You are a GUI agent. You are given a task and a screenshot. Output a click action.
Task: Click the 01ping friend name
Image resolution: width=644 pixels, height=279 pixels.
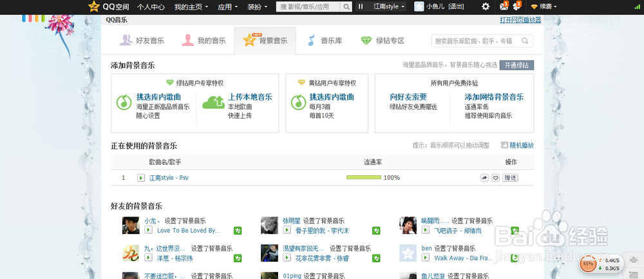(x=292, y=276)
